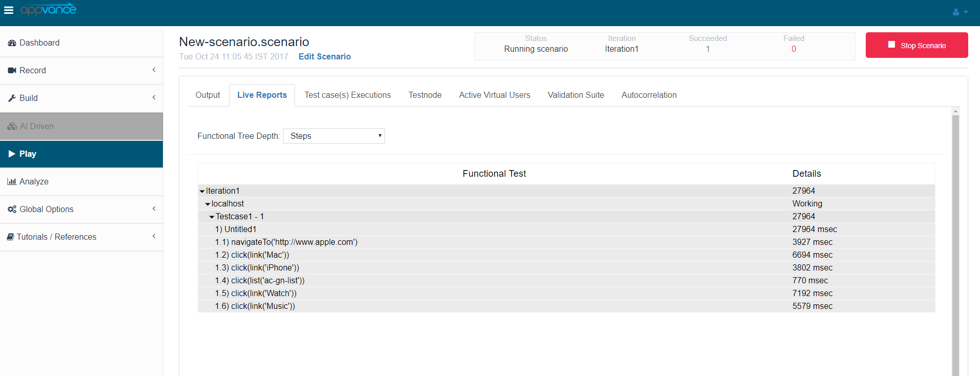This screenshot has width=980, height=376.
Task: Click the Play triangle icon in sidebar
Action: (12, 154)
